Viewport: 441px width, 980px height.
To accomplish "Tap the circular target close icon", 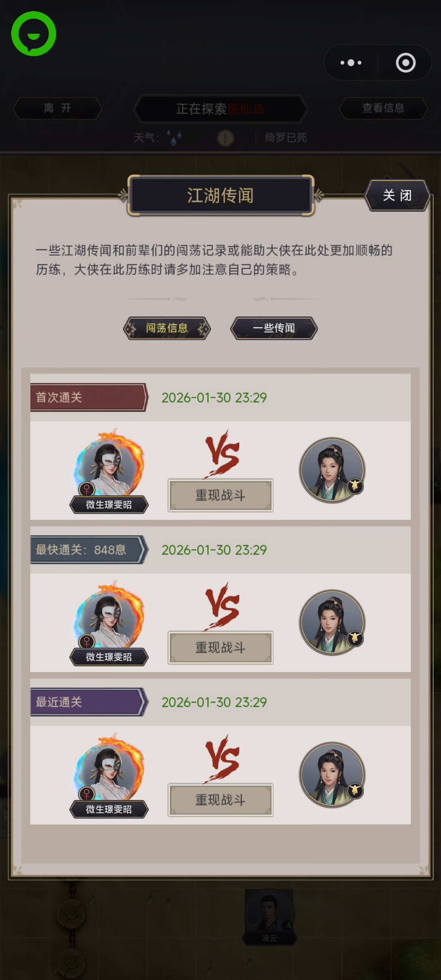I will pyautogui.click(x=405, y=62).
